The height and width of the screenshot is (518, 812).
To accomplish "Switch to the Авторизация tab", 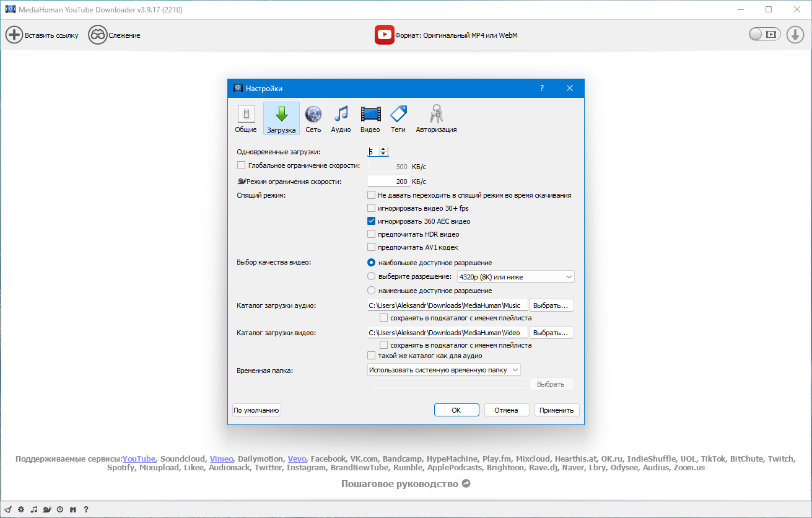I will 437,119.
